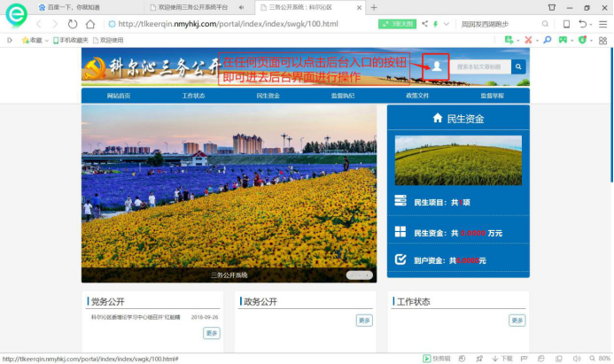Click the blue site search magnifier button
This screenshot has height=364, width=614.
518,66
